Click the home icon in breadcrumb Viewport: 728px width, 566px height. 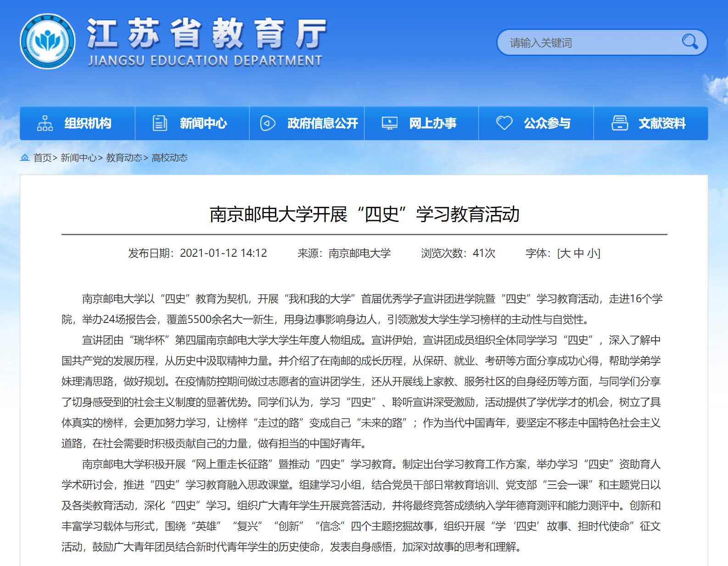coord(25,158)
